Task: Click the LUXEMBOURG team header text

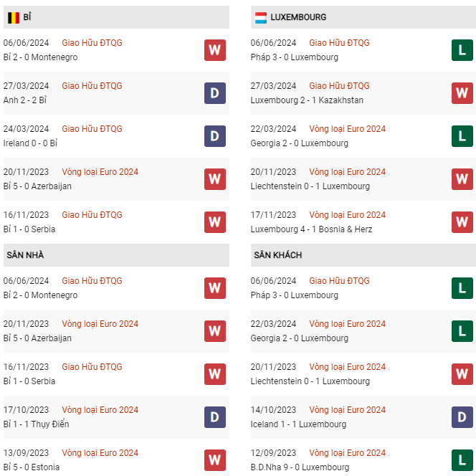Action: point(298,17)
